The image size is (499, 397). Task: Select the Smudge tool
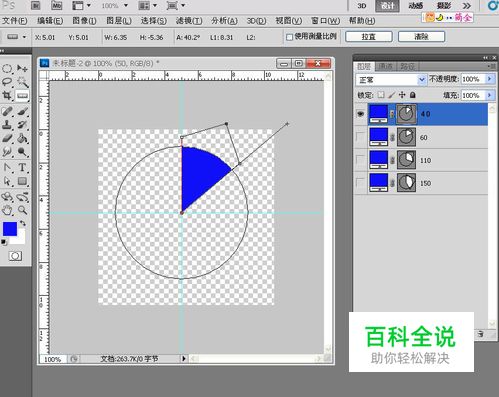(7, 152)
